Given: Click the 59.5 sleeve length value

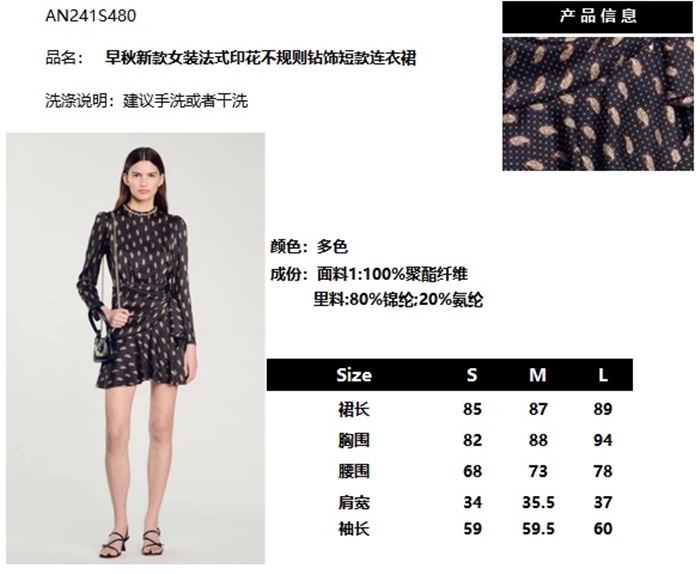Looking at the screenshot, I should click(538, 529).
